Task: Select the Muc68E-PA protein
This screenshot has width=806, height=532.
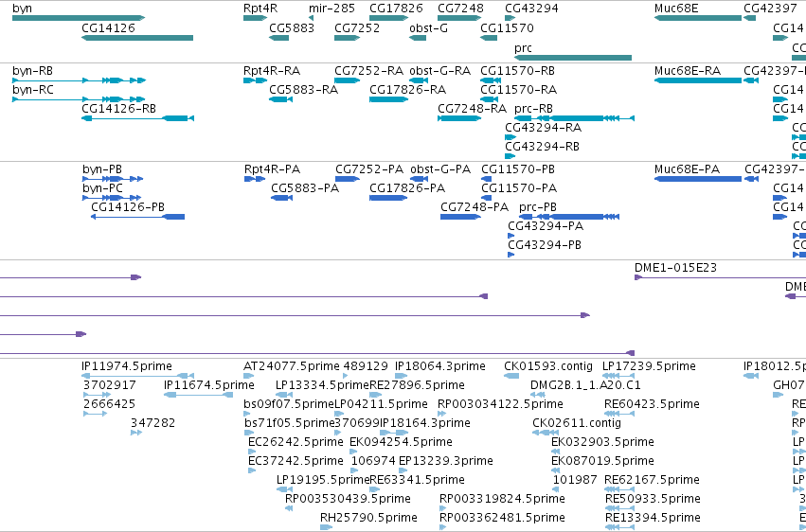Action: 698,179
